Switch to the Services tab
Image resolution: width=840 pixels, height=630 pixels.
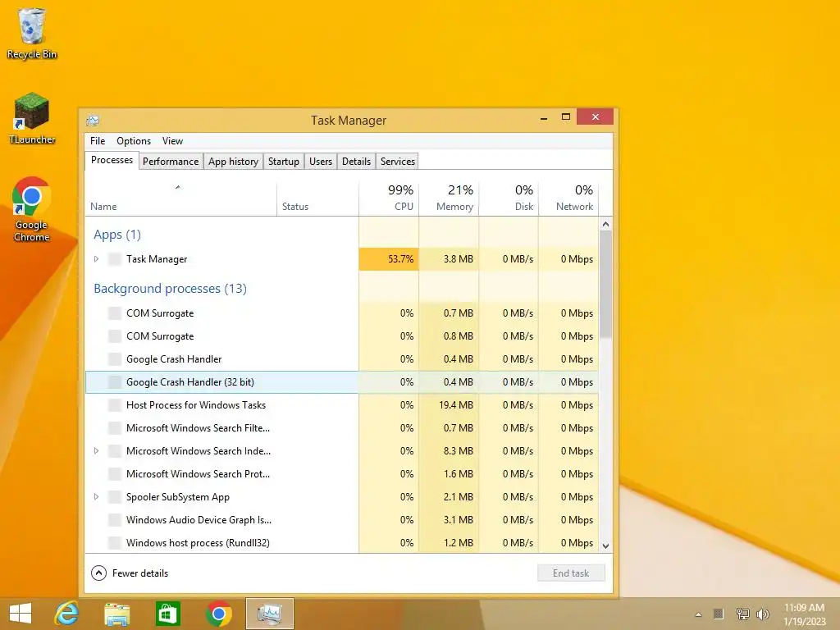coord(398,162)
